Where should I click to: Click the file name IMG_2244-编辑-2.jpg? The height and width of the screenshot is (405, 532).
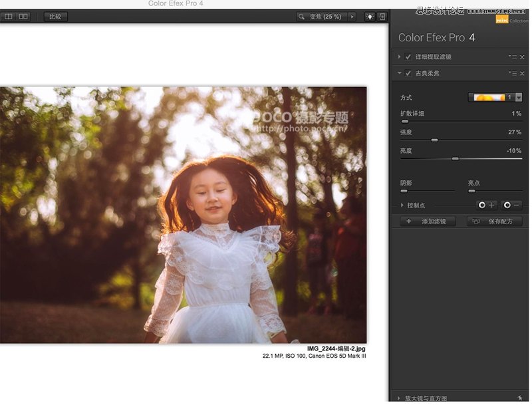(x=336, y=348)
